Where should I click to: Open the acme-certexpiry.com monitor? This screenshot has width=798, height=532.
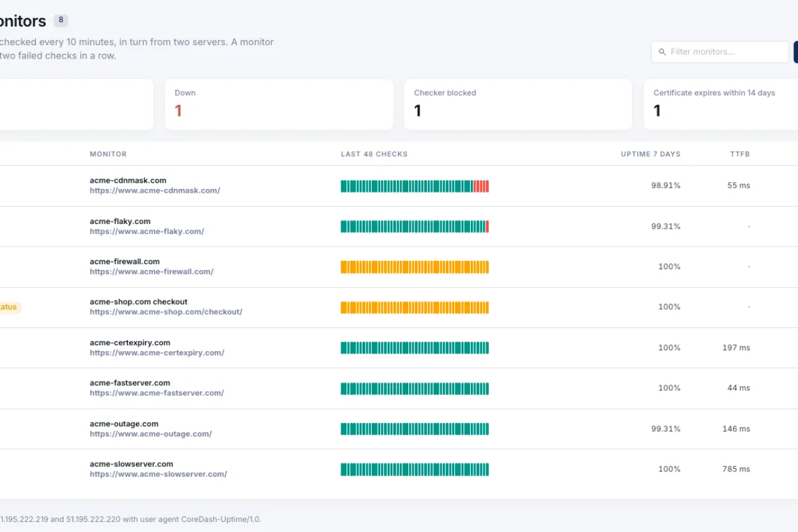coord(130,342)
